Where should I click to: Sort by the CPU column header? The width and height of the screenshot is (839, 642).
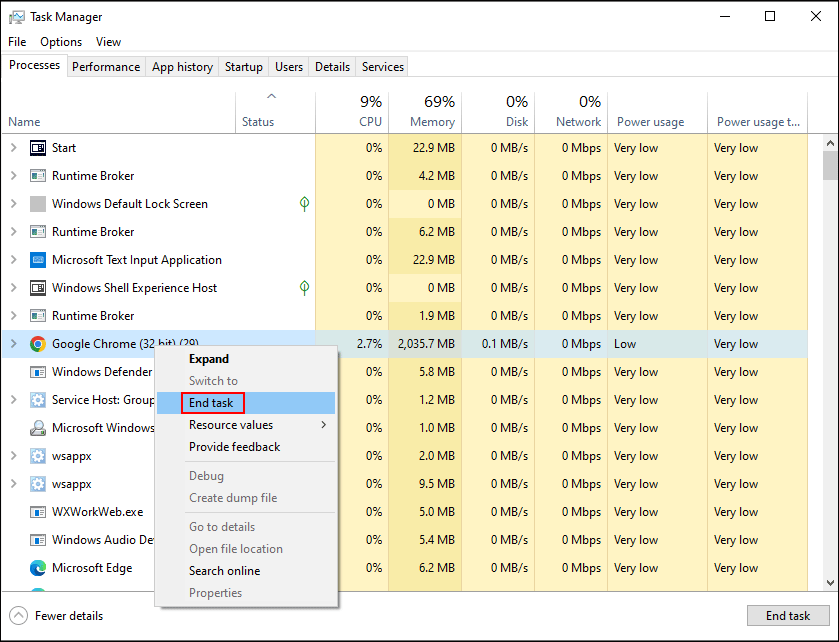(352, 112)
